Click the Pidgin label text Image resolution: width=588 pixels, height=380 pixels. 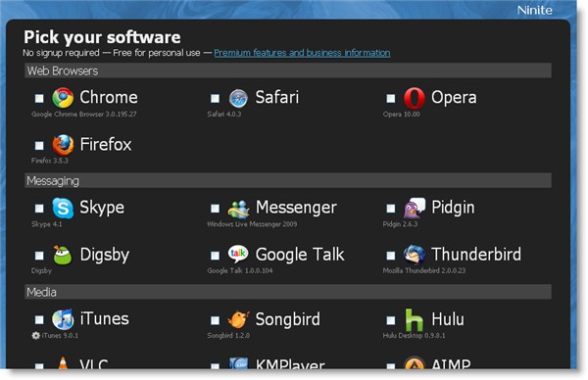[x=453, y=209]
